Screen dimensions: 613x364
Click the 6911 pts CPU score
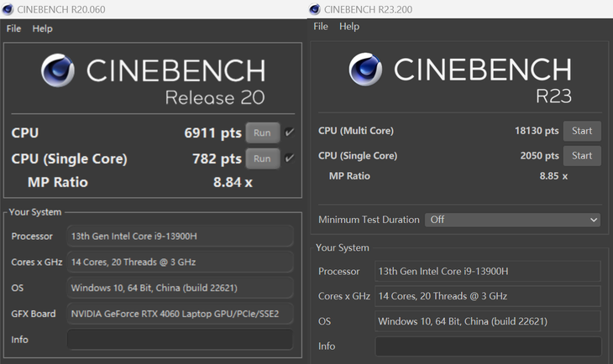212,133
